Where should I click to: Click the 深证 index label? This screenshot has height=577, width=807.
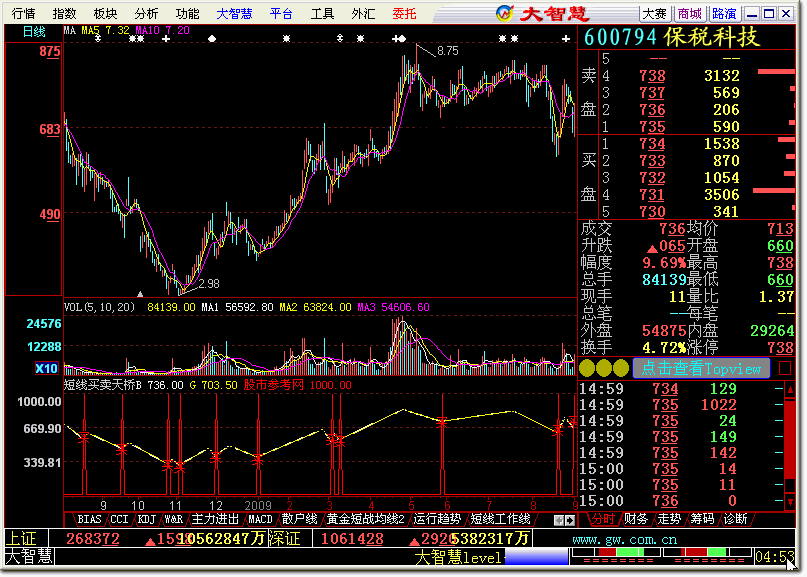tap(285, 539)
